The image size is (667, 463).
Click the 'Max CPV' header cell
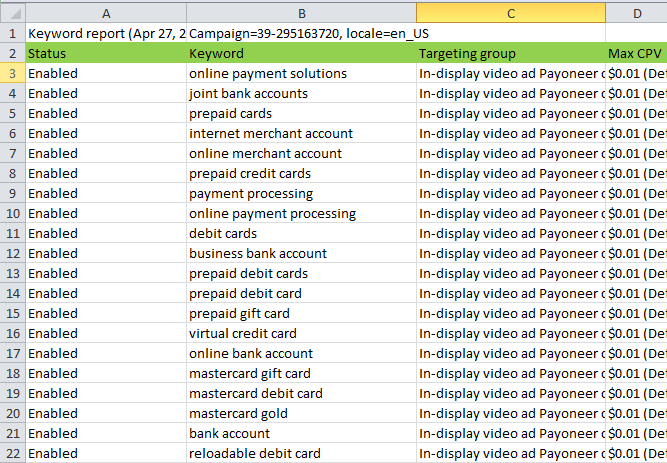pos(636,53)
